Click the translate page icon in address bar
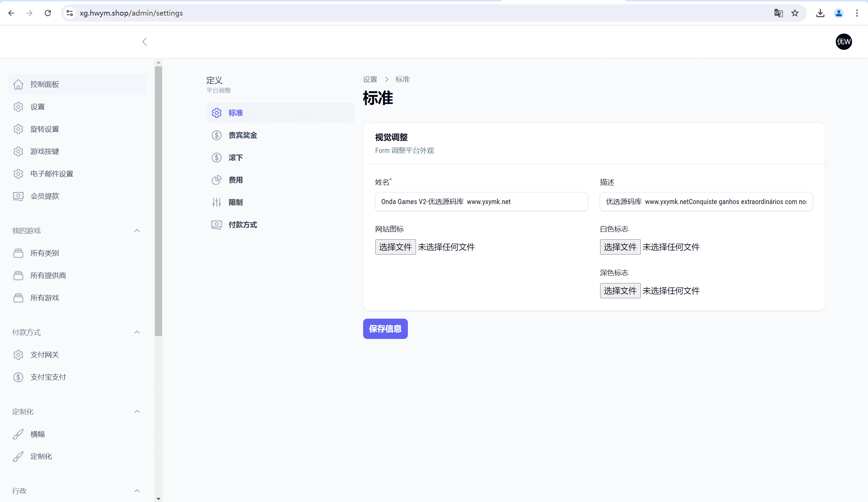The height and width of the screenshot is (502, 868). (778, 13)
